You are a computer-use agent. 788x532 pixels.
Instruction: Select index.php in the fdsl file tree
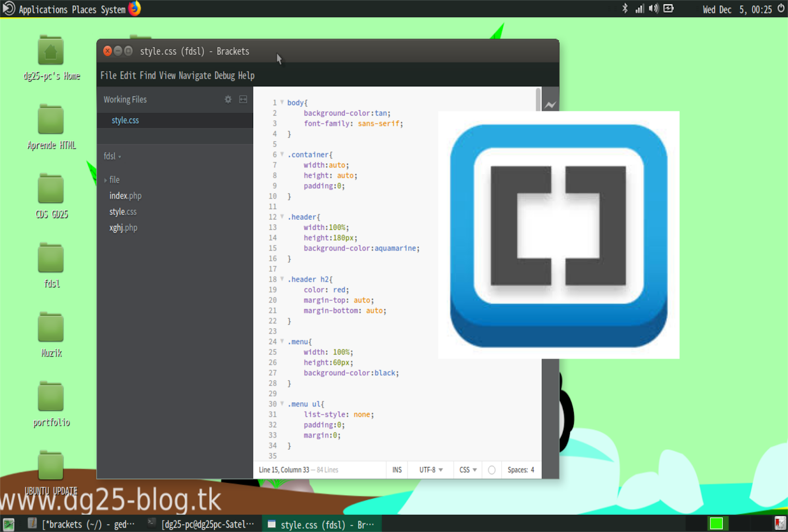click(125, 195)
